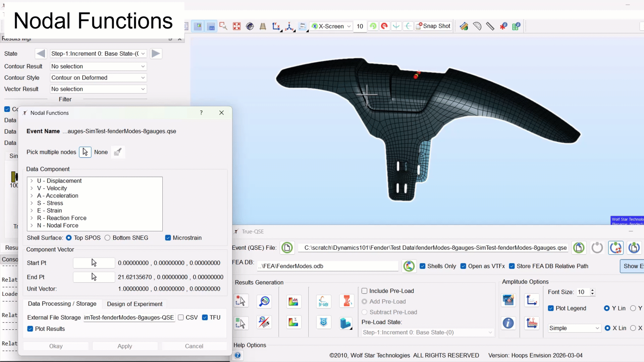Image resolution: width=644 pixels, height=362 pixels.
Task: Click the clear selection eraser icon
Action: [118, 152]
